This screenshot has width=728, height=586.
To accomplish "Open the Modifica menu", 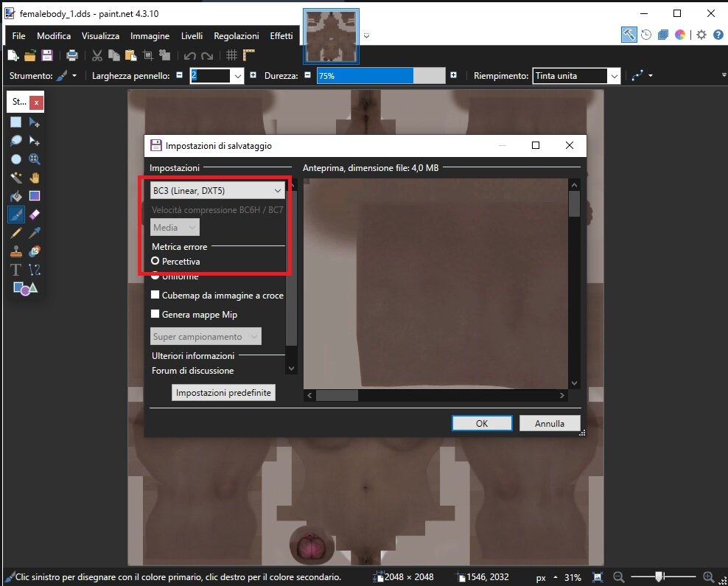I will [x=54, y=36].
